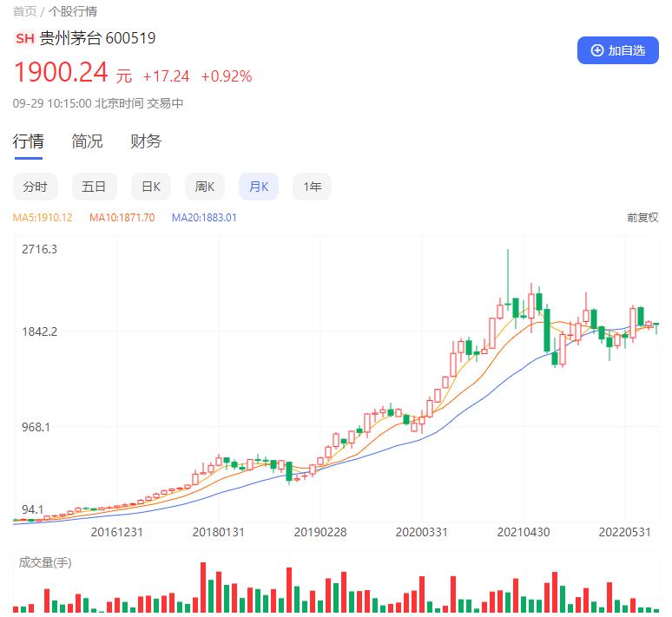
Task: Switch to the 行情 tab
Action: 28,141
